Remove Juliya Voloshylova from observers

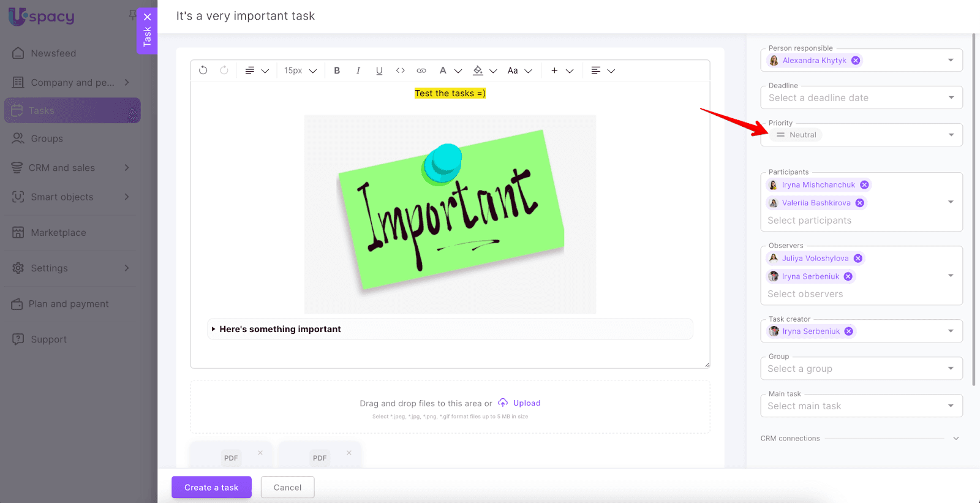tap(858, 259)
